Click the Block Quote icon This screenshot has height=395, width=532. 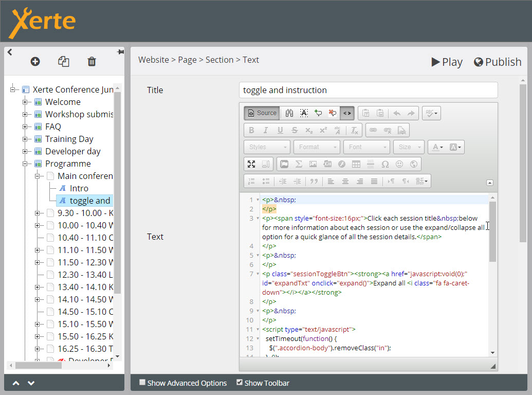coord(314,181)
